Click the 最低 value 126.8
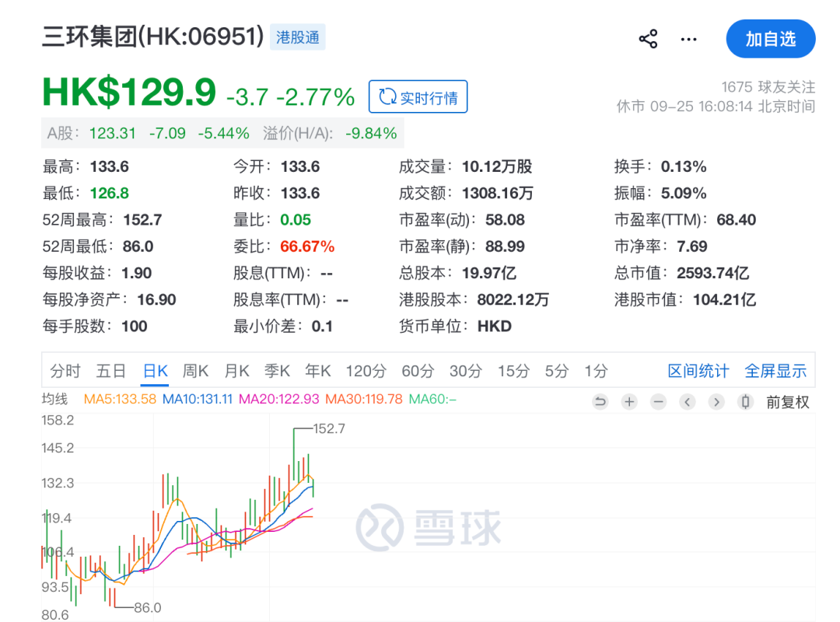 coord(110,193)
